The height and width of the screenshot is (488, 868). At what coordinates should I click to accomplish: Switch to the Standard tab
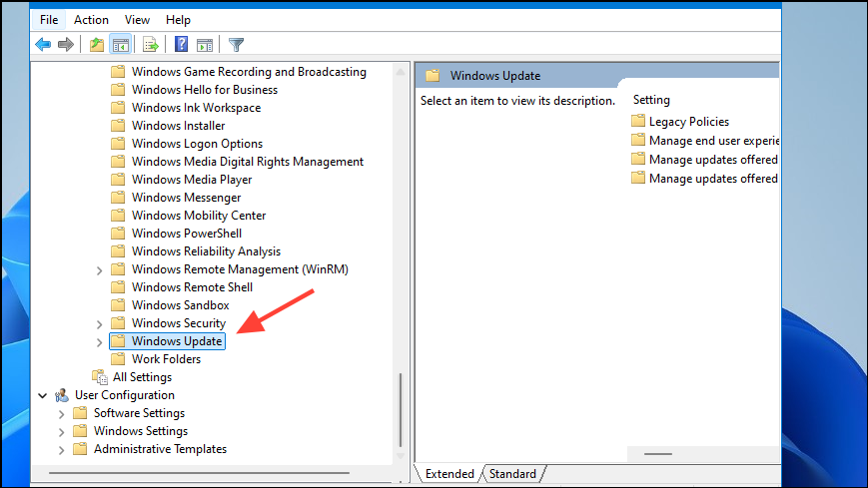point(512,474)
